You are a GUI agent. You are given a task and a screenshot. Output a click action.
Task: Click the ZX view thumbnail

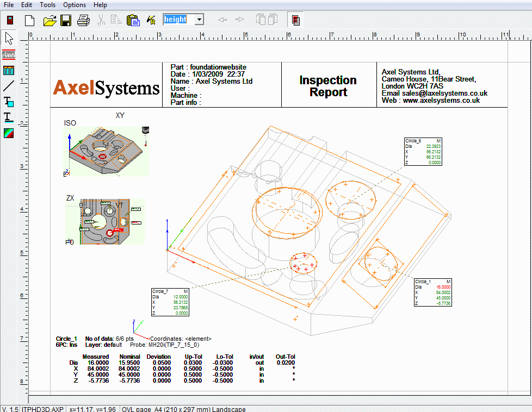(104, 221)
